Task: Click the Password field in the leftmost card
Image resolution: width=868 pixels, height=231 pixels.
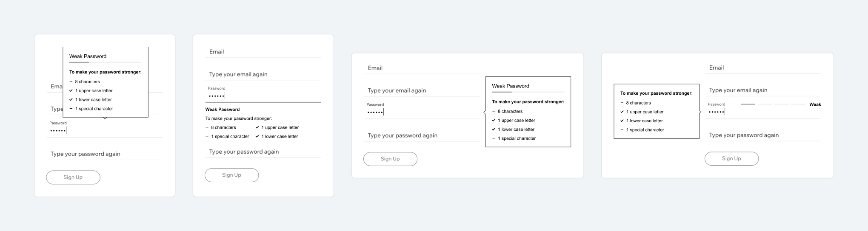Action: tap(104, 130)
